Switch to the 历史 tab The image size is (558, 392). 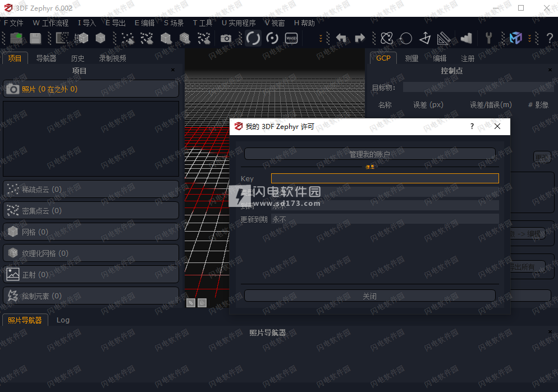click(77, 58)
